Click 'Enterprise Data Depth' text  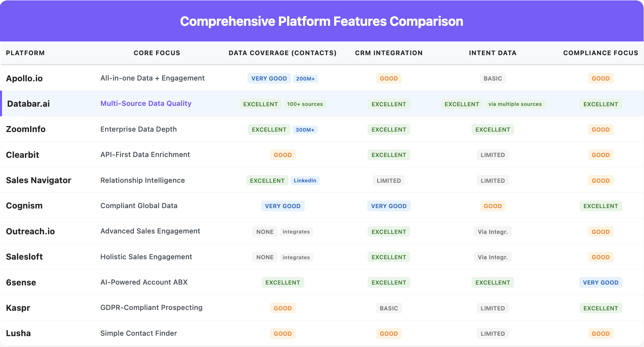coord(139,129)
